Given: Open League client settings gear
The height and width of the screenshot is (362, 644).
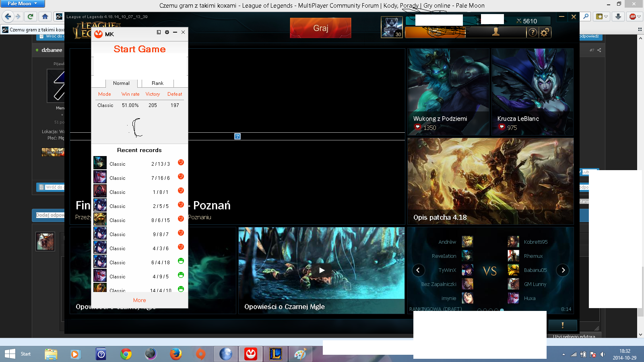Looking at the screenshot, I should click(x=545, y=33).
